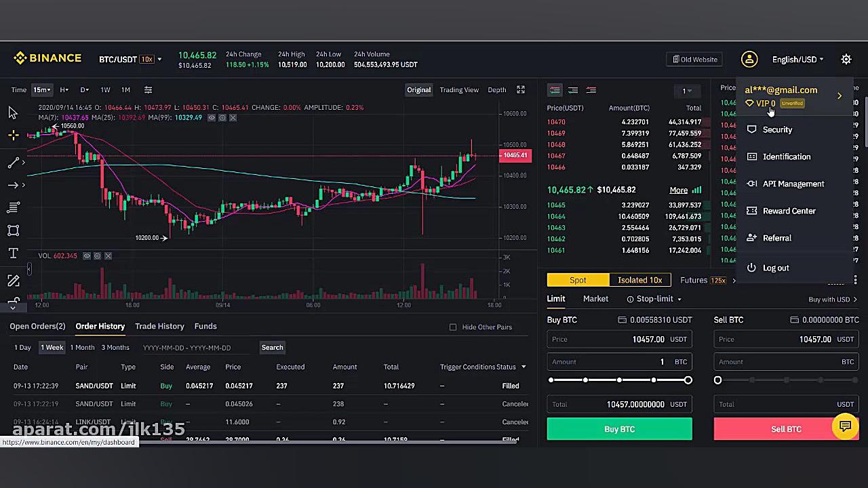
Task: Open VOL indicator settings icon
Action: point(98,256)
